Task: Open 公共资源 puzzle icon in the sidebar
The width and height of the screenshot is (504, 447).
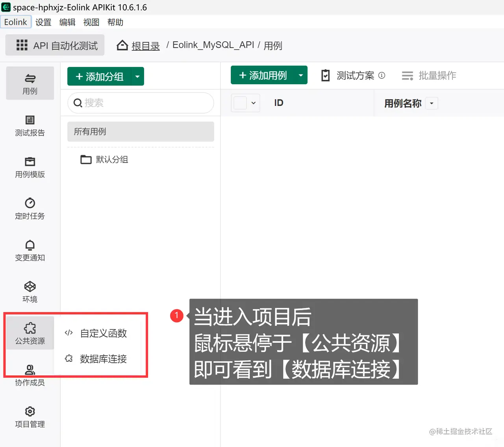Action: click(30, 328)
